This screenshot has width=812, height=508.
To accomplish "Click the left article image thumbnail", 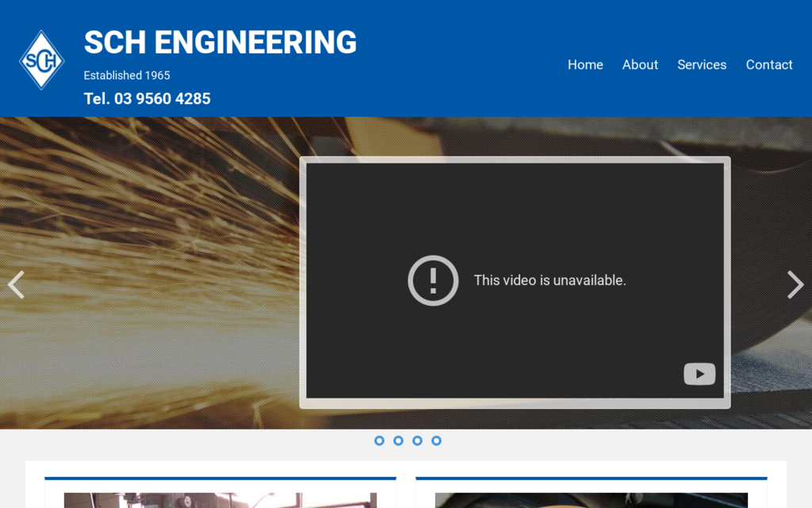I will [220, 500].
